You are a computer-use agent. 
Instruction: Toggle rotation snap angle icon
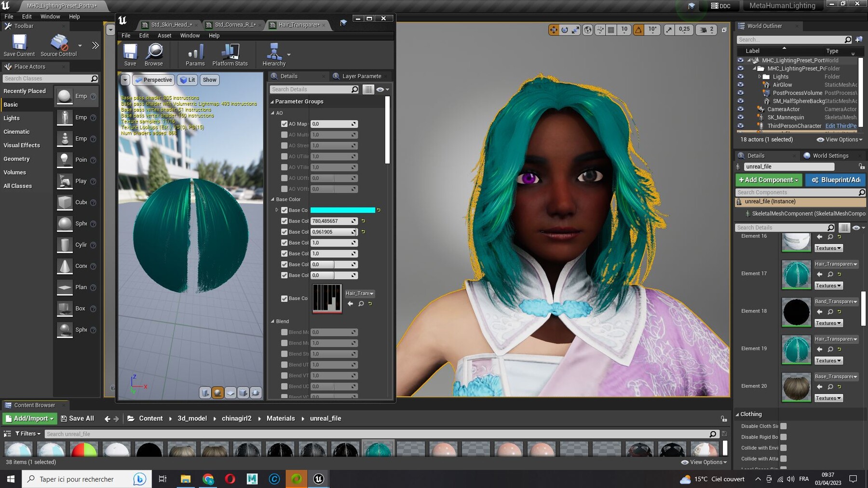pyautogui.click(x=638, y=30)
